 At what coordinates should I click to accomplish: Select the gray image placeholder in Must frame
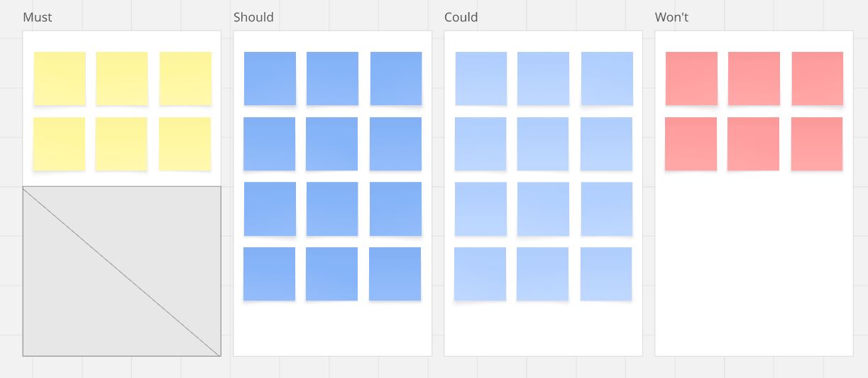point(121,271)
